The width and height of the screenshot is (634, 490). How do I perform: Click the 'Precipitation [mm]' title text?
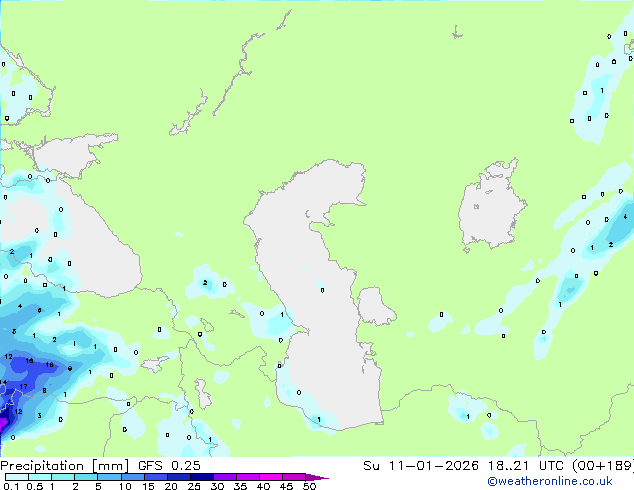click(x=65, y=466)
